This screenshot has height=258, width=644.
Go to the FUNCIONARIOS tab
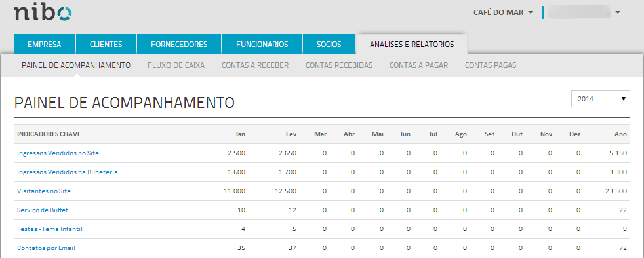[262, 45]
